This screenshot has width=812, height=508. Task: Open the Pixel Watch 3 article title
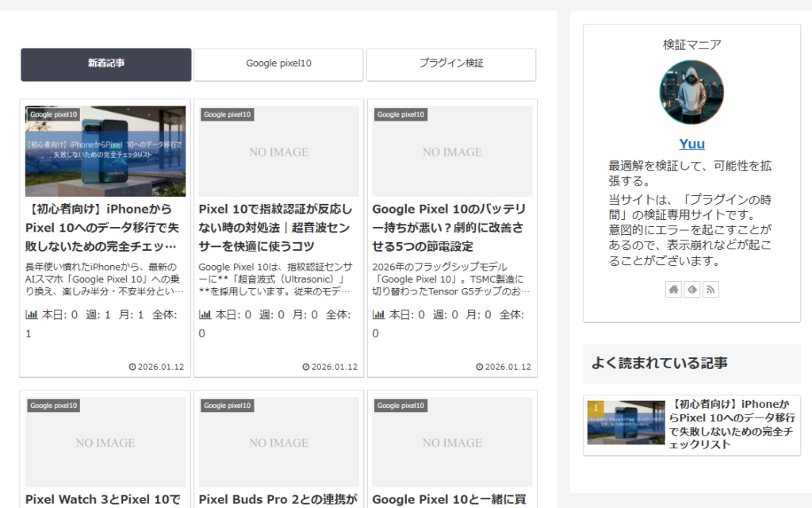(105, 499)
